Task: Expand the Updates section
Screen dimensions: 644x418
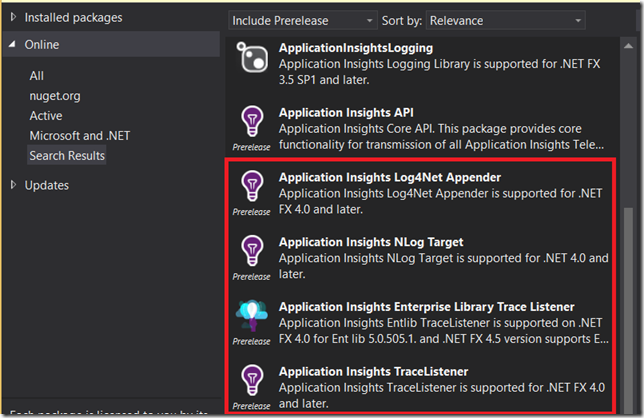Action: click(x=13, y=185)
